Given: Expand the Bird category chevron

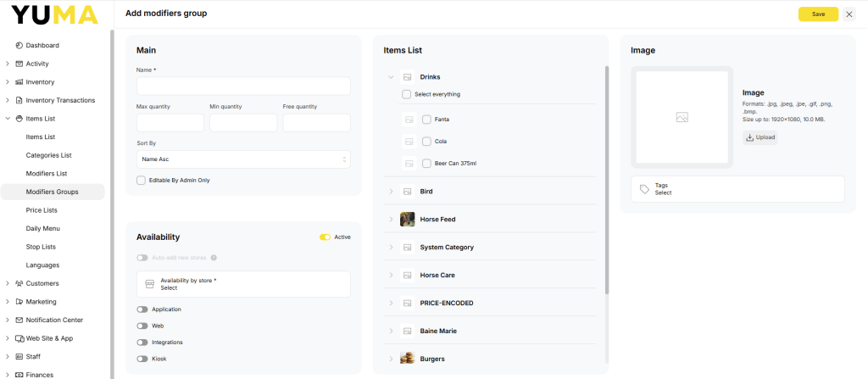Looking at the screenshot, I should 390,191.
